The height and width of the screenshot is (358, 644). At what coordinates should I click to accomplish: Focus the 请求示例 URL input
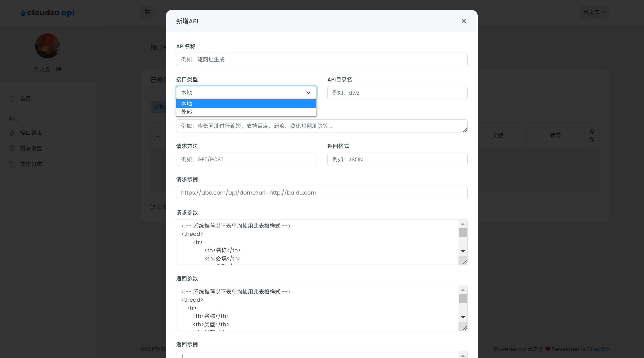click(322, 192)
